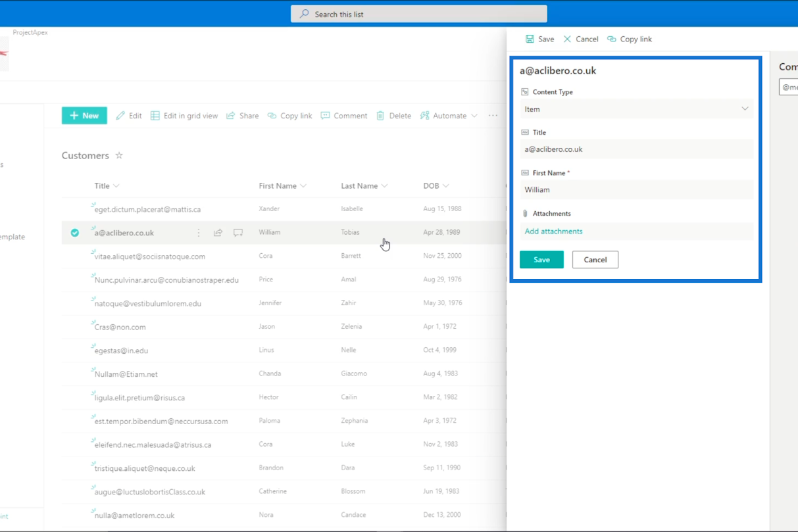Click the Delete trash icon
This screenshot has height=532, width=798.
tap(380, 116)
